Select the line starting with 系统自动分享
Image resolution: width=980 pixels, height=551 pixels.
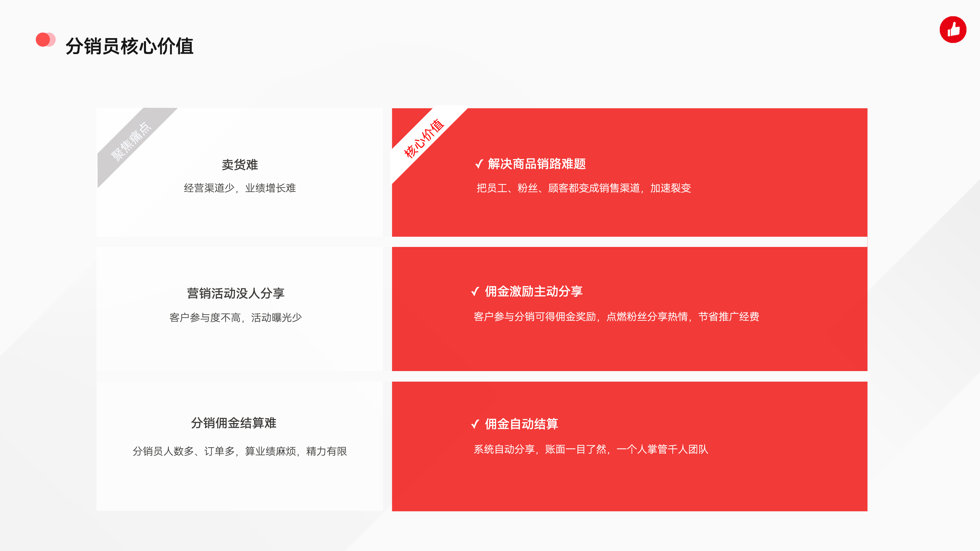click(x=590, y=449)
